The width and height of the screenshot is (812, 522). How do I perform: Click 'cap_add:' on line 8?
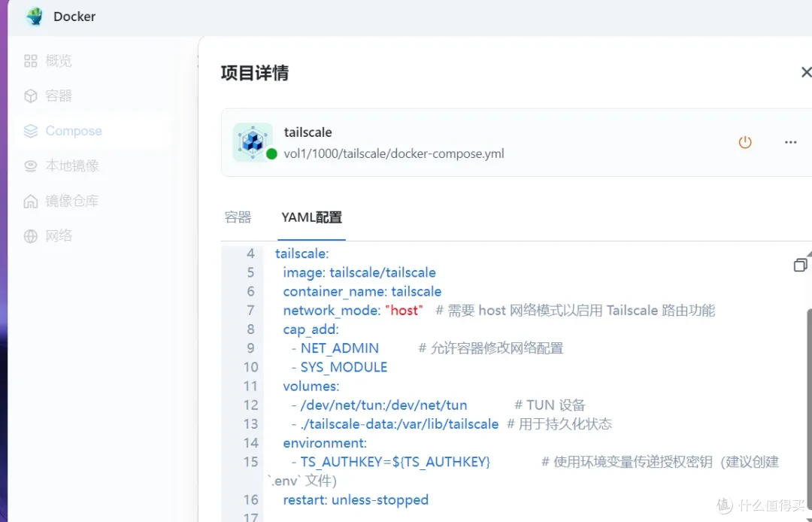click(311, 329)
